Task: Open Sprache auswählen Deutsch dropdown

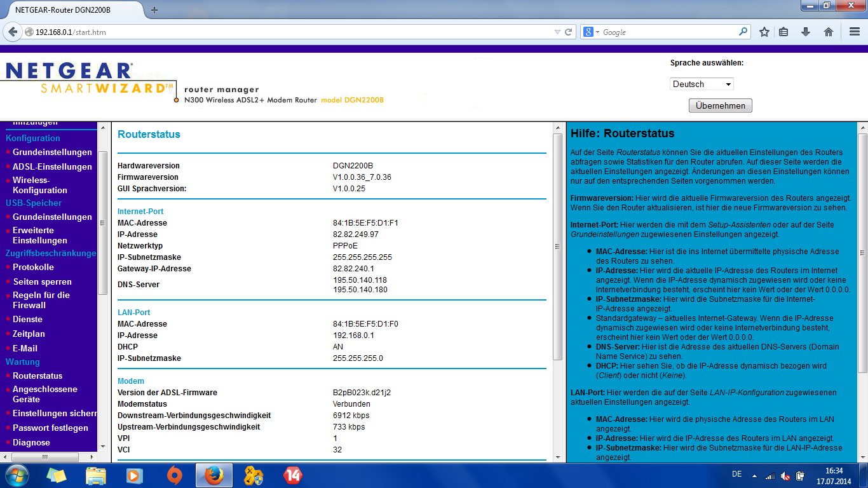Action: click(702, 84)
